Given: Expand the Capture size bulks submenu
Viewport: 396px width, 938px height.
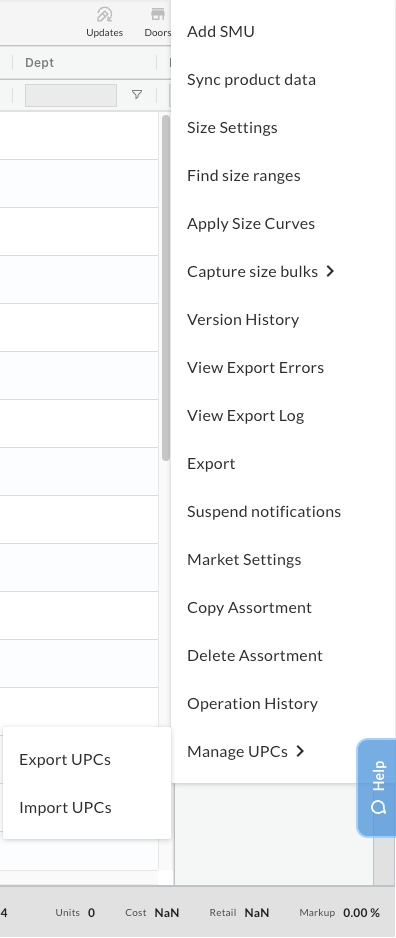Looking at the screenshot, I should coord(330,272).
